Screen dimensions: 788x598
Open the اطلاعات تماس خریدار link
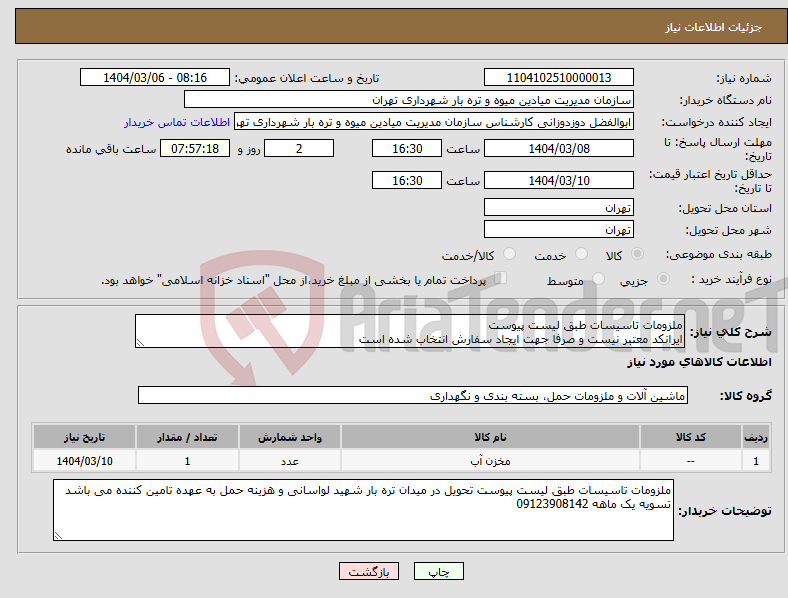point(177,122)
